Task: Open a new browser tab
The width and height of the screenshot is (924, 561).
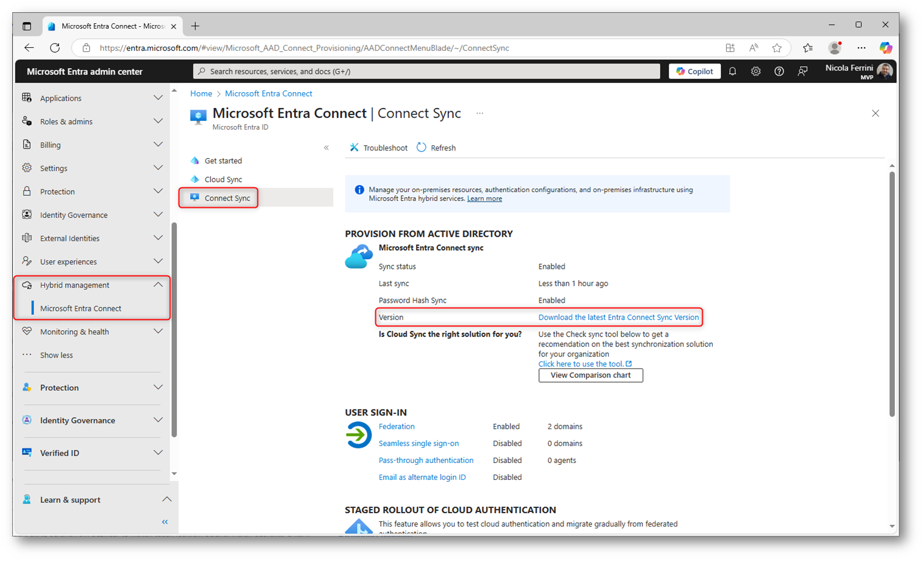Action: (x=195, y=26)
